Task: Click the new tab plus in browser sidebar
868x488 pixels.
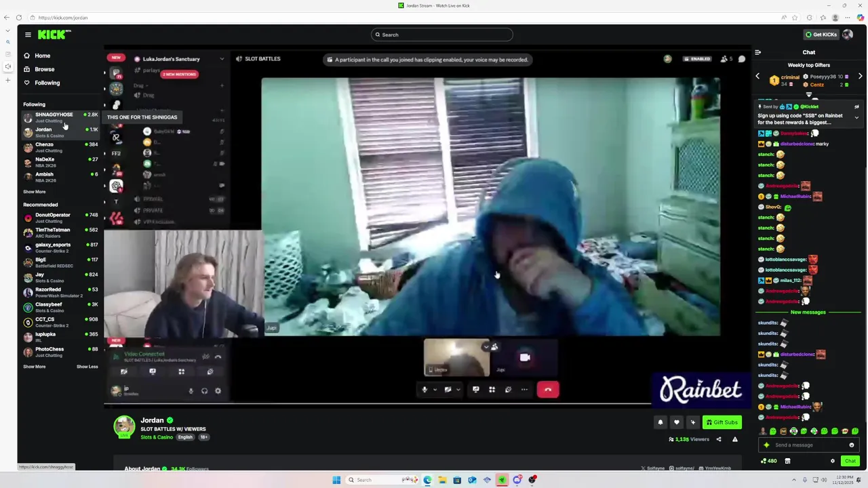Action: (x=7, y=80)
